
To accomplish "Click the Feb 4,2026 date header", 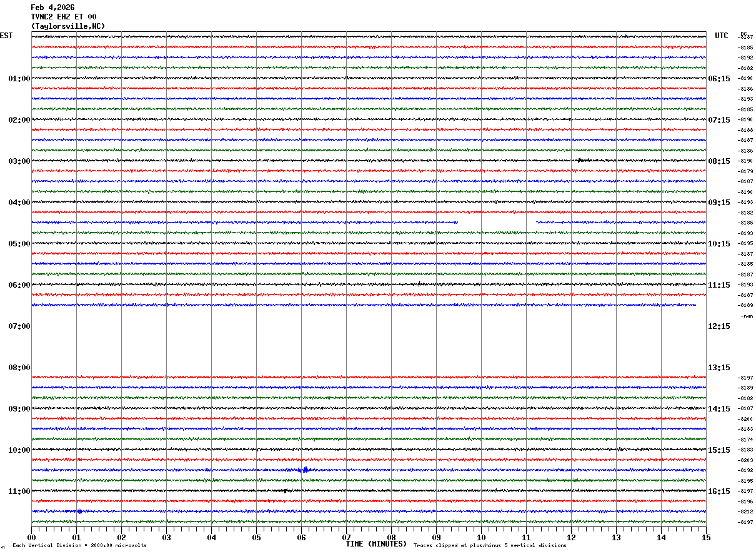I will [52, 8].
